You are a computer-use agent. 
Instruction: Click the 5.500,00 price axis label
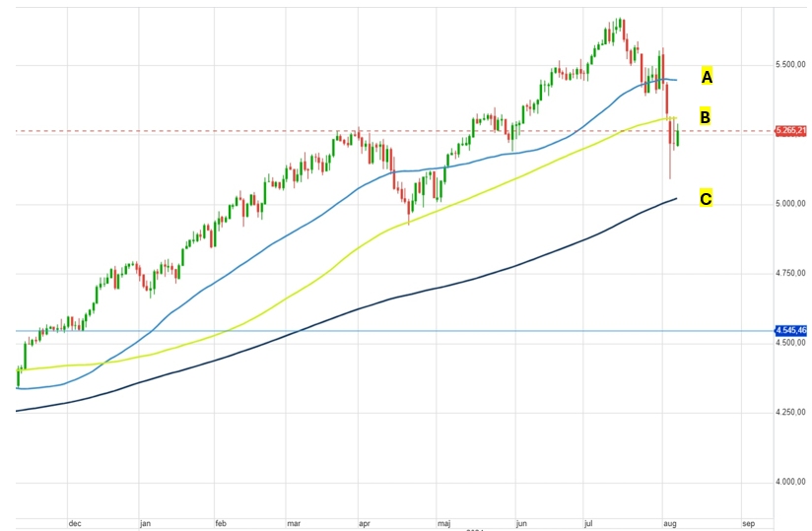790,64
